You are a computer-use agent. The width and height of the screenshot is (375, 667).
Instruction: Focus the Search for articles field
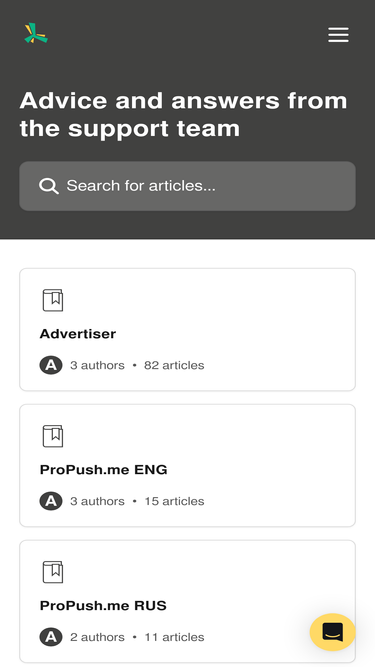[x=188, y=186]
